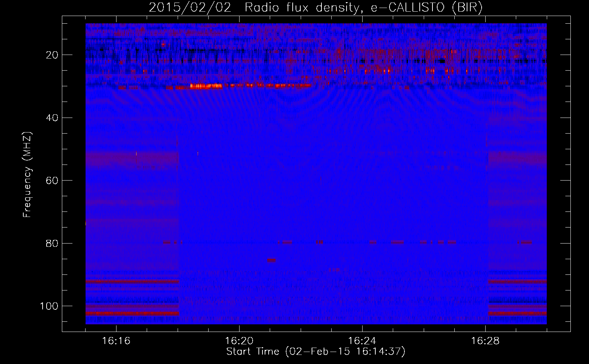Click the "16:20" time tick label
The height and width of the screenshot is (364, 589).
coord(239,341)
